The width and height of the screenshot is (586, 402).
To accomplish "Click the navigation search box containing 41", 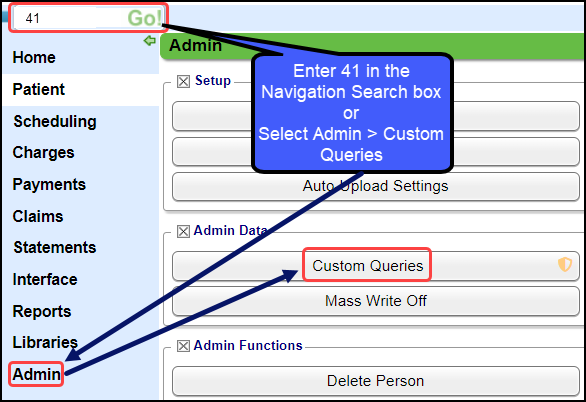I will pos(71,18).
